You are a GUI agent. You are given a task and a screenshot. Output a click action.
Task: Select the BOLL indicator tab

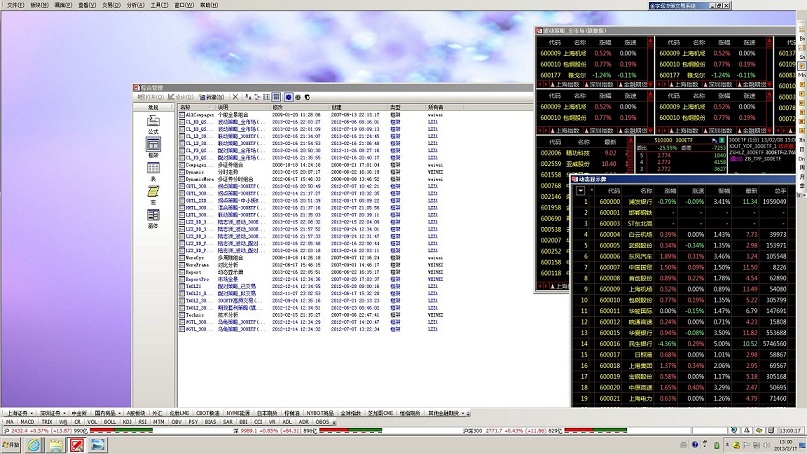[x=110, y=422]
